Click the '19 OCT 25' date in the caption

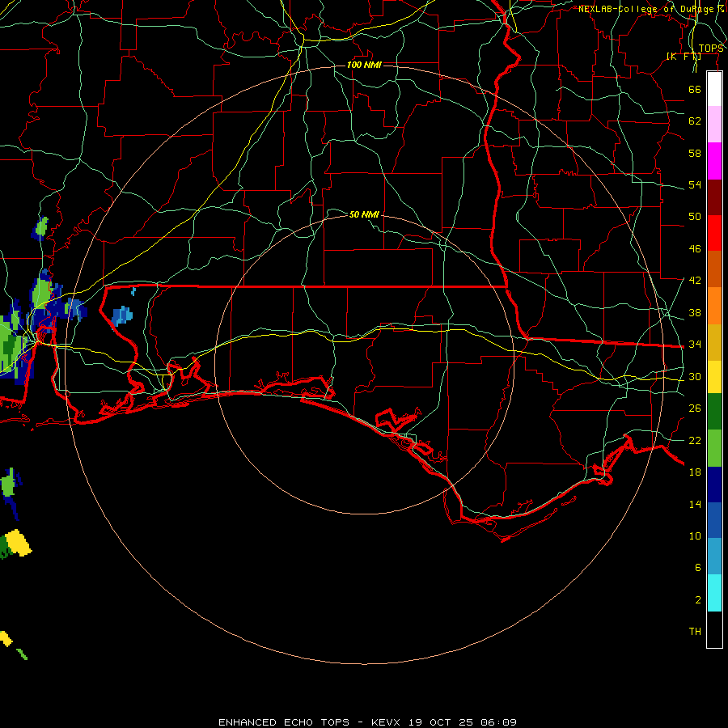pyautogui.click(x=441, y=722)
